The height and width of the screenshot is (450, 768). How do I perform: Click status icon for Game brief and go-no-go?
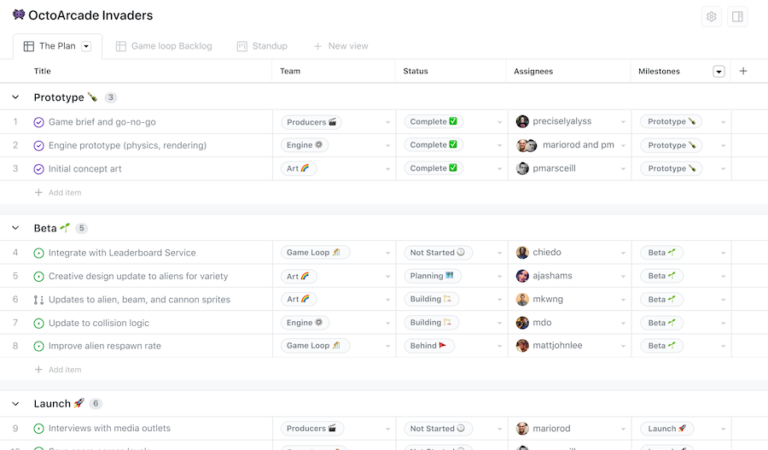click(x=39, y=122)
